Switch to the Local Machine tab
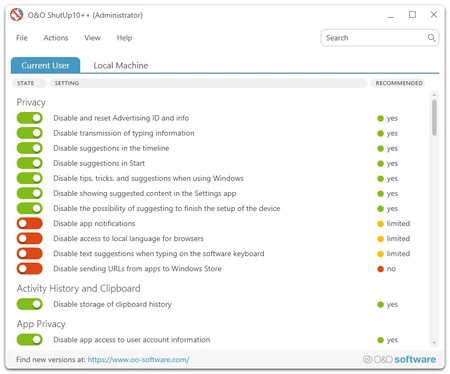The height and width of the screenshot is (374, 450). [121, 65]
